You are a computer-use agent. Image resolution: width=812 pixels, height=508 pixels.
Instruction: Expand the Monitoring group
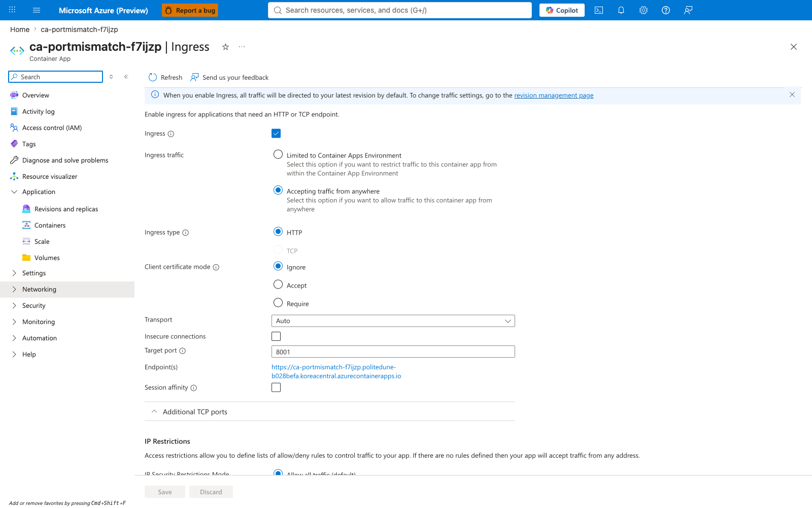coord(14,322)
